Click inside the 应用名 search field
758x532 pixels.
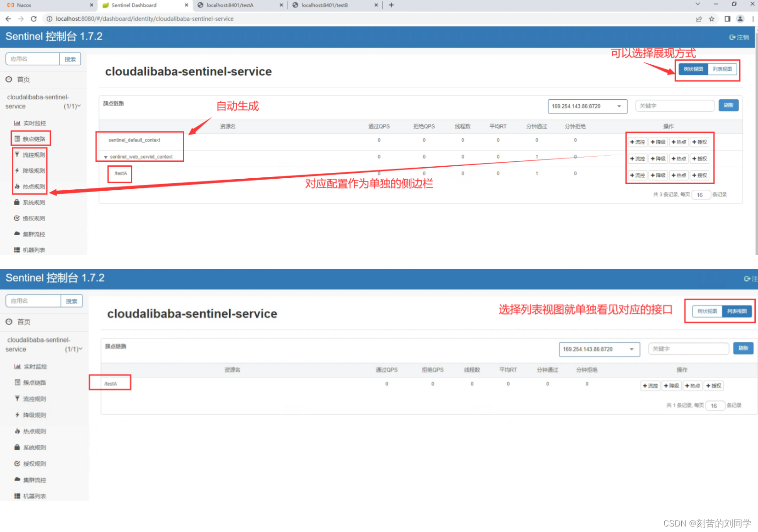click(32, 59)
